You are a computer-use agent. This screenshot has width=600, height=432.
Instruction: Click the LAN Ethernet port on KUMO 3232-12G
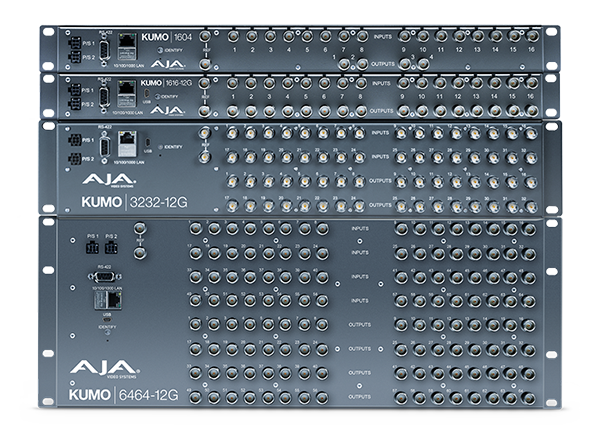coord(127,144)
